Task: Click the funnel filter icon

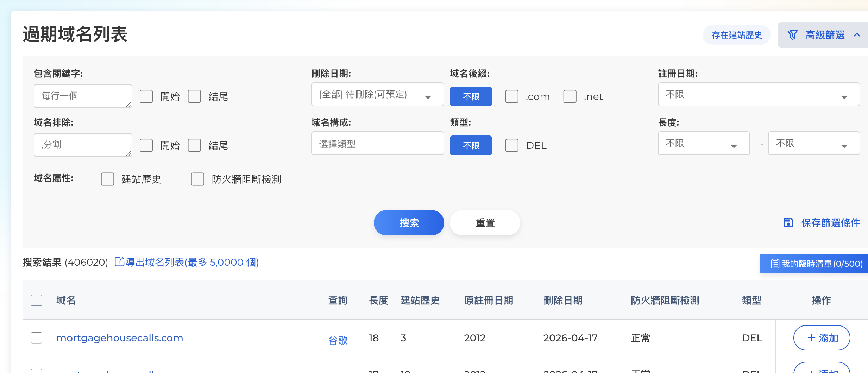Action: tap(792, 35)
